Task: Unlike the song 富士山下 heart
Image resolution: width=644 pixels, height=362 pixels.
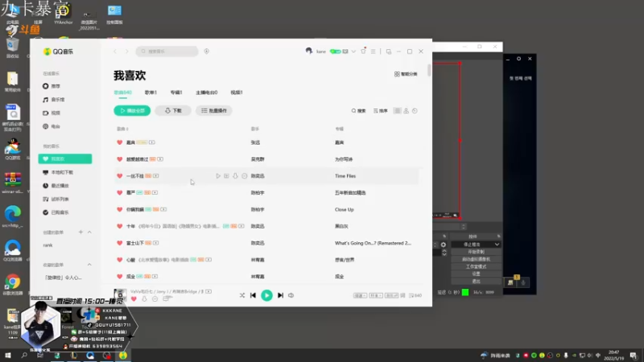Action: [x=119, y=243]
